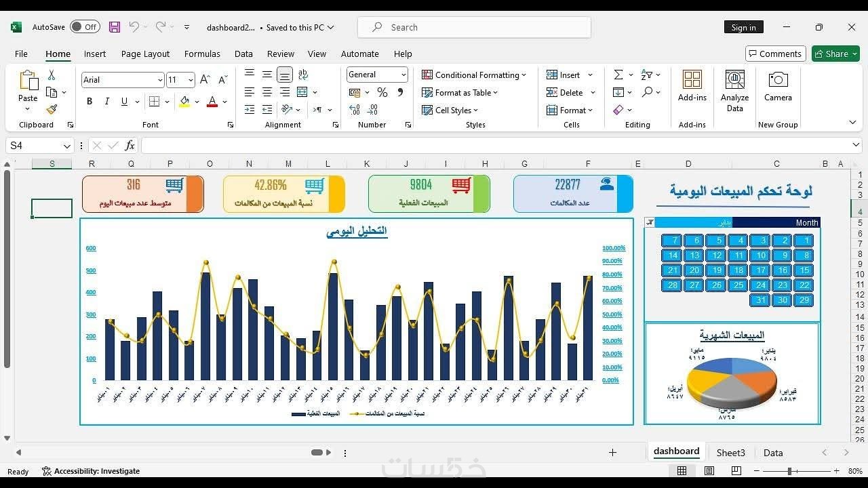Screen dimensions: 868x488
Task: Click the Redo arrow icon
Action: 161,27
